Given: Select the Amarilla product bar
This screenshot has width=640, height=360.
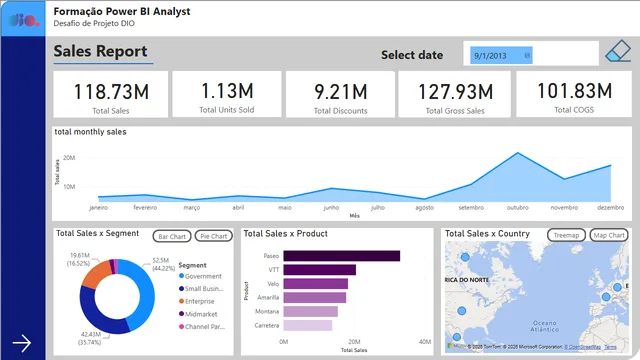Looking at the screenshot, I should pyautogui.click(x=315, y=298).
